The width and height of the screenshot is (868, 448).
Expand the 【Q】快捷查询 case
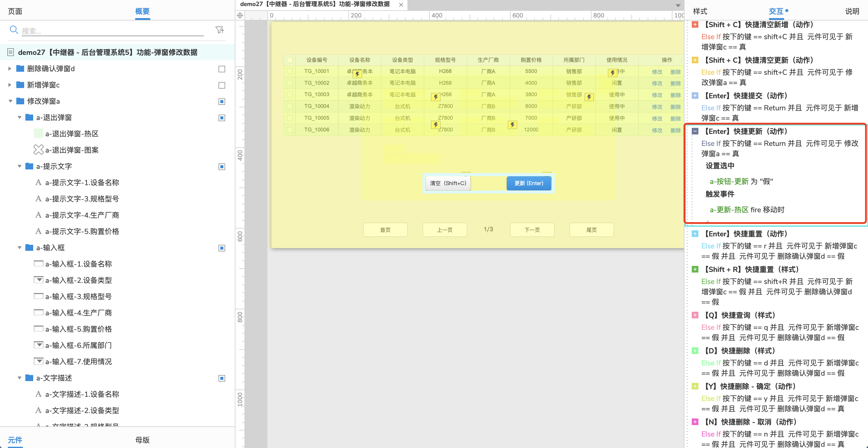click(695, 315)
